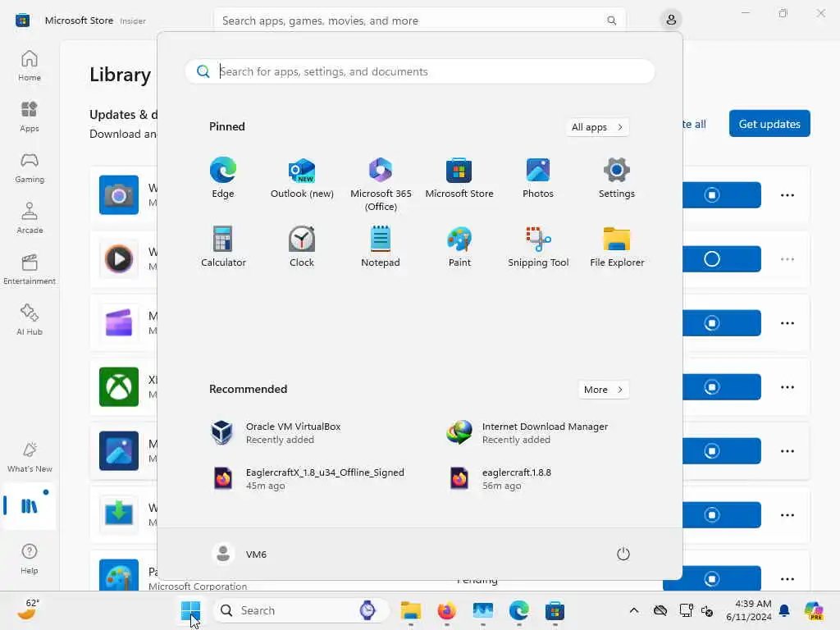Launch Outlook (new) from the Start menu
Image resolution: width=840 pixels, height=630 pixels.
coord(302,178)
